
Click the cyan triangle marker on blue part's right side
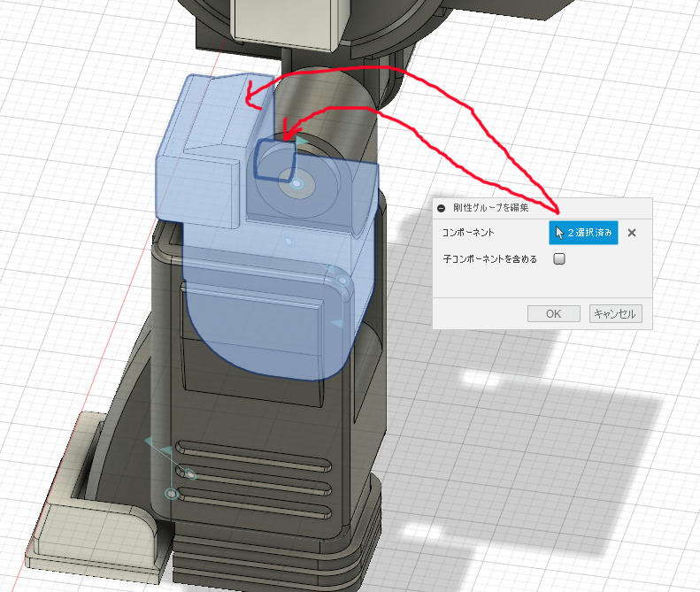tap(337, 323)
